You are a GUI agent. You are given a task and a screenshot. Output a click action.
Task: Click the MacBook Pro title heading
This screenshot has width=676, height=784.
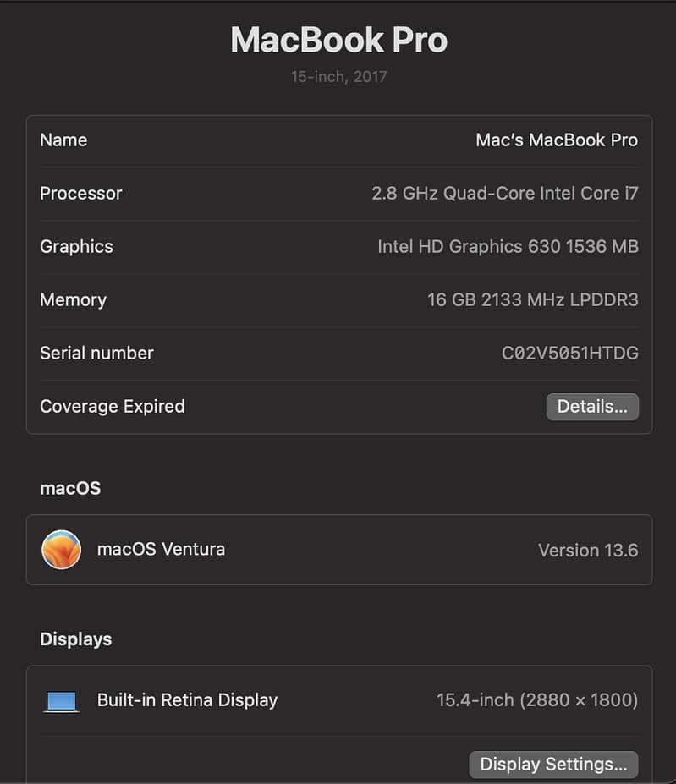[338, 40]
